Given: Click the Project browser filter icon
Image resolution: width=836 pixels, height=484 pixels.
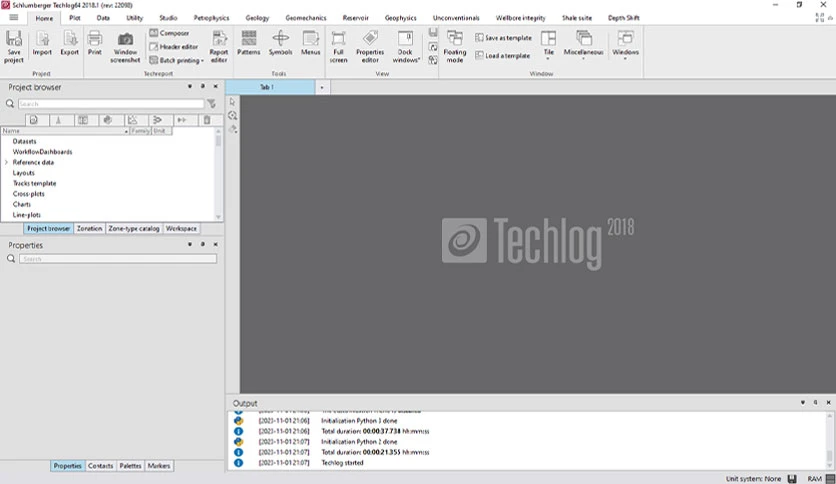Looking at the screenshot, I should pos(212,103).
